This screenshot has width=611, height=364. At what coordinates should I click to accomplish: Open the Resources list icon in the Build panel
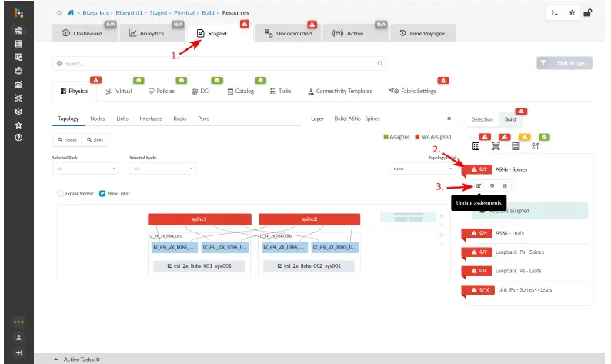point(476,146)
